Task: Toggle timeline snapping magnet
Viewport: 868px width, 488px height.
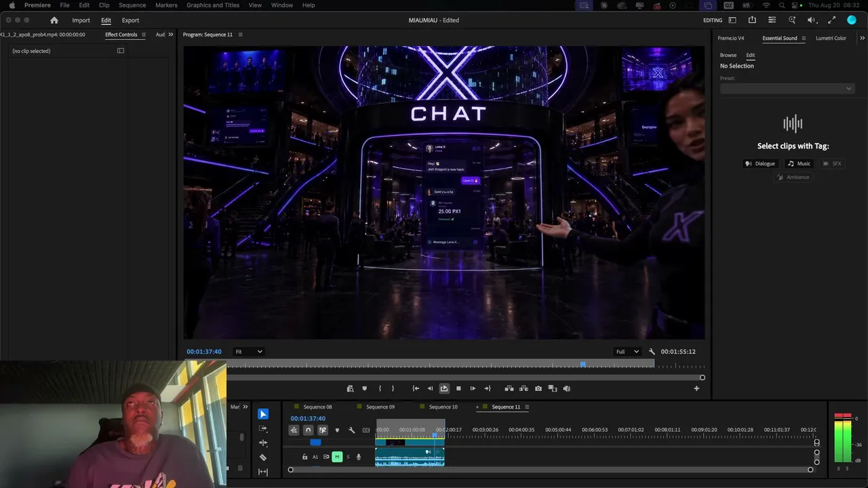Action: [308, 430]
